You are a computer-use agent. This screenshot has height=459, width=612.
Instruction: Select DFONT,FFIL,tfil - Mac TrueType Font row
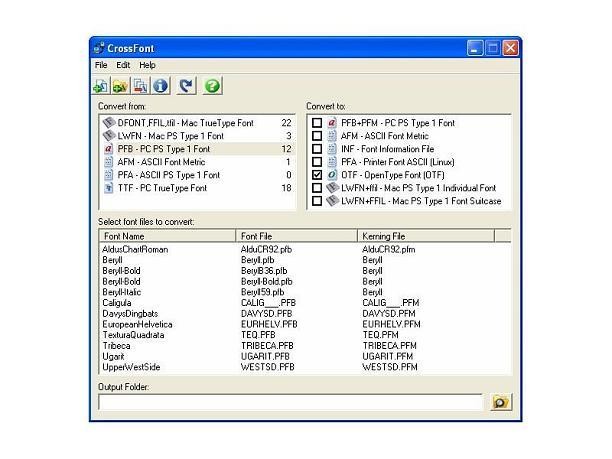197,123
